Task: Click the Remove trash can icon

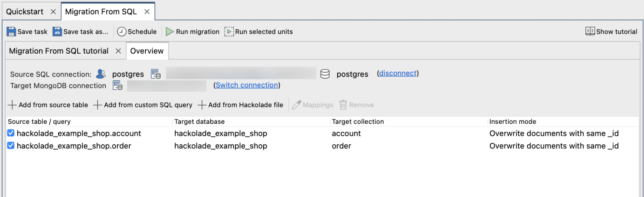Action: pyautogui.click(x=343, y=104)
